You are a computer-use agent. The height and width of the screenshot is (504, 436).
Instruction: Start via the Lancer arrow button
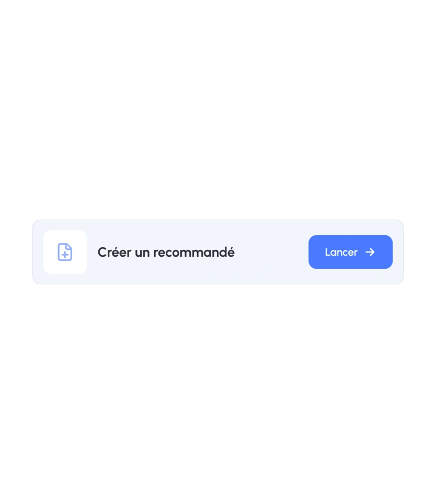pos(351,252)
